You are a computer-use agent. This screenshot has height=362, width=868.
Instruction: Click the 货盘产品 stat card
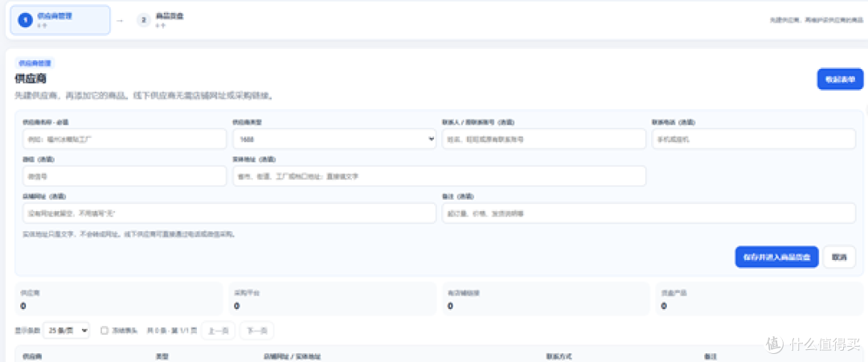759,299
